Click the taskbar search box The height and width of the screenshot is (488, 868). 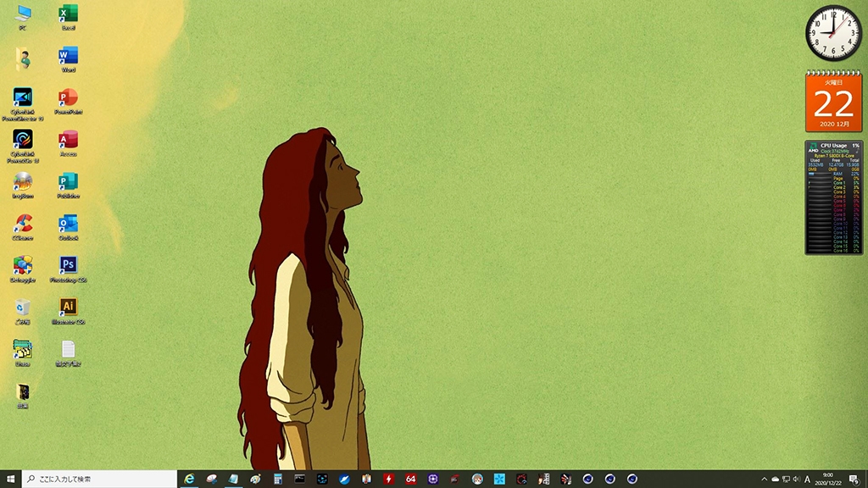pyautogui.click(x=99, y=480)
